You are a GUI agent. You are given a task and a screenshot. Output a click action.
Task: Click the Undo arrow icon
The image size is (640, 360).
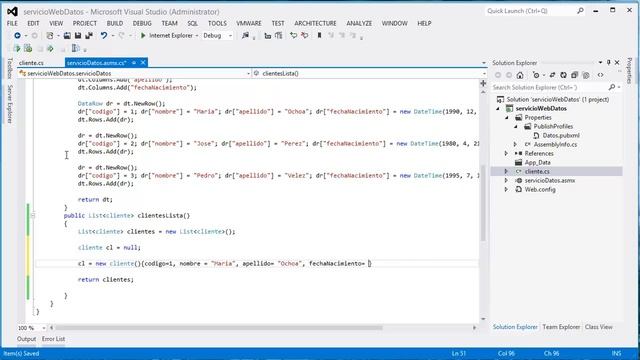(x=104, y=36)
